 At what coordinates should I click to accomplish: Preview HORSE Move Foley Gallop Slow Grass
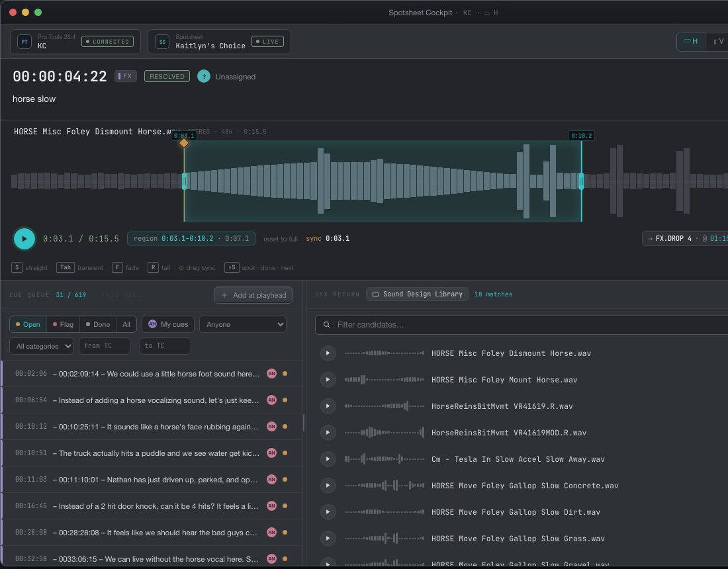(x=328, y=539)
